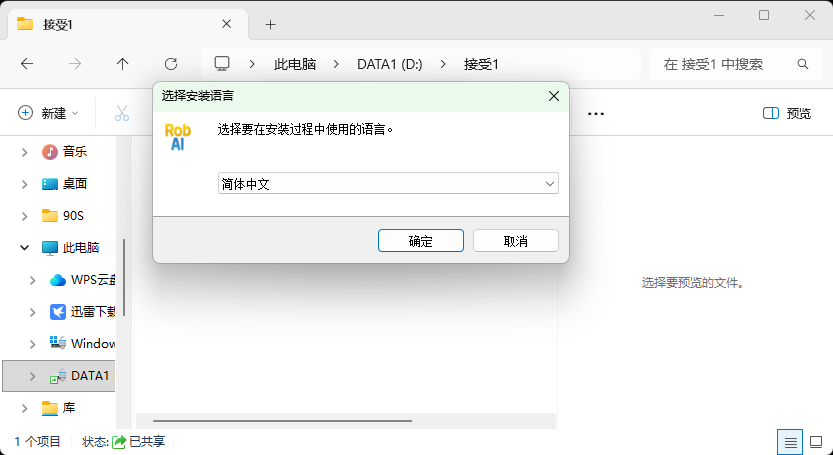The height and width of the screenshot is (455, 833).
Task: Click the 库 folder in sidebar
Action: pos(68,408)
